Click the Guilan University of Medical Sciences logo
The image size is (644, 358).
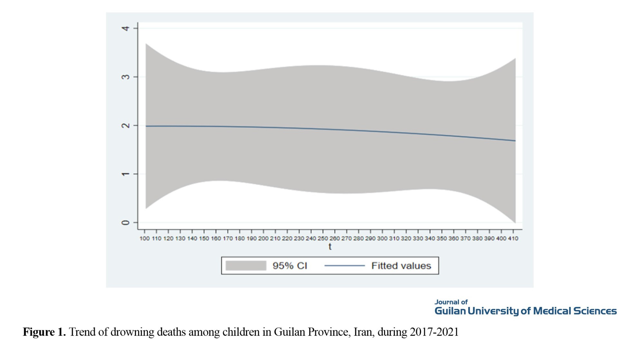(x=526, y=311)
